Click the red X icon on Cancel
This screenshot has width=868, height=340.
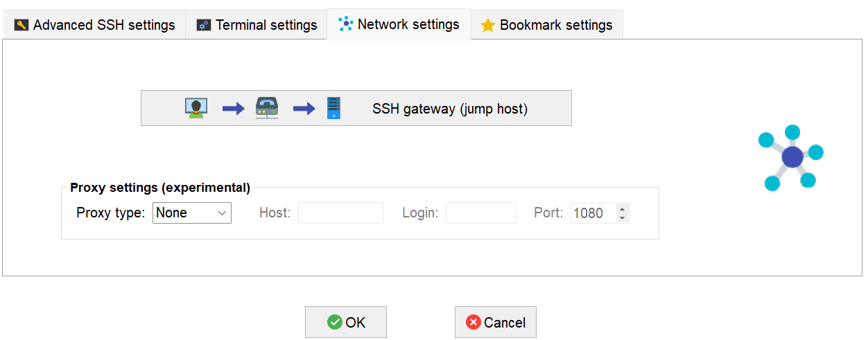(x=474, y=322)
